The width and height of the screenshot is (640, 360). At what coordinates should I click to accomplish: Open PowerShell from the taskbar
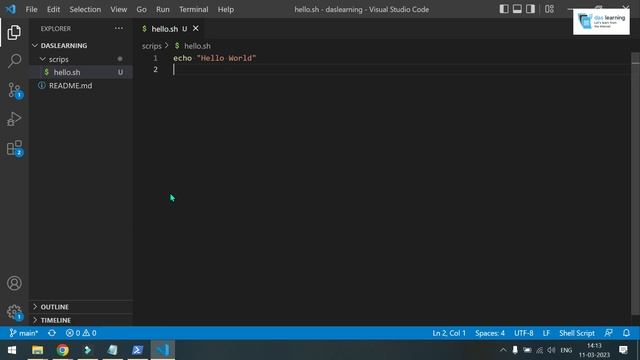[138, 350]
